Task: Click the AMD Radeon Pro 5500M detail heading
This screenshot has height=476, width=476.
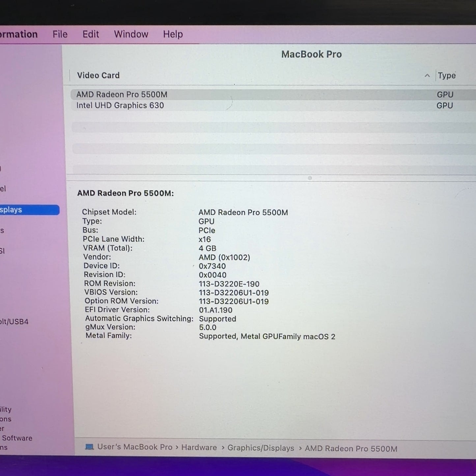Action: pos(126,193)
